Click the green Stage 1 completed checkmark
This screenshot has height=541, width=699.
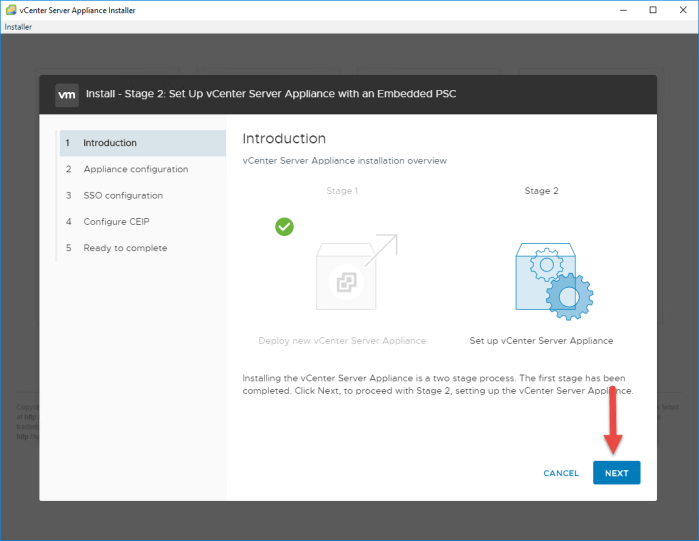(285, 227)
